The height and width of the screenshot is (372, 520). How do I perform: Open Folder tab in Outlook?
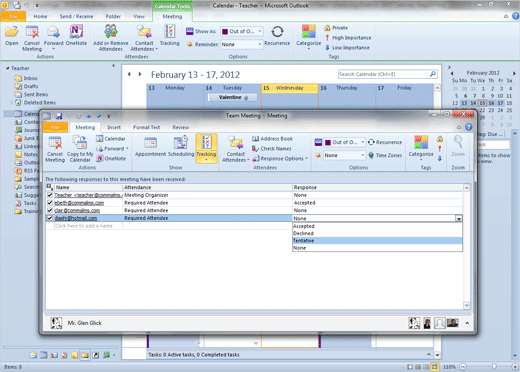pyautogui.click(x=113, y=16)
